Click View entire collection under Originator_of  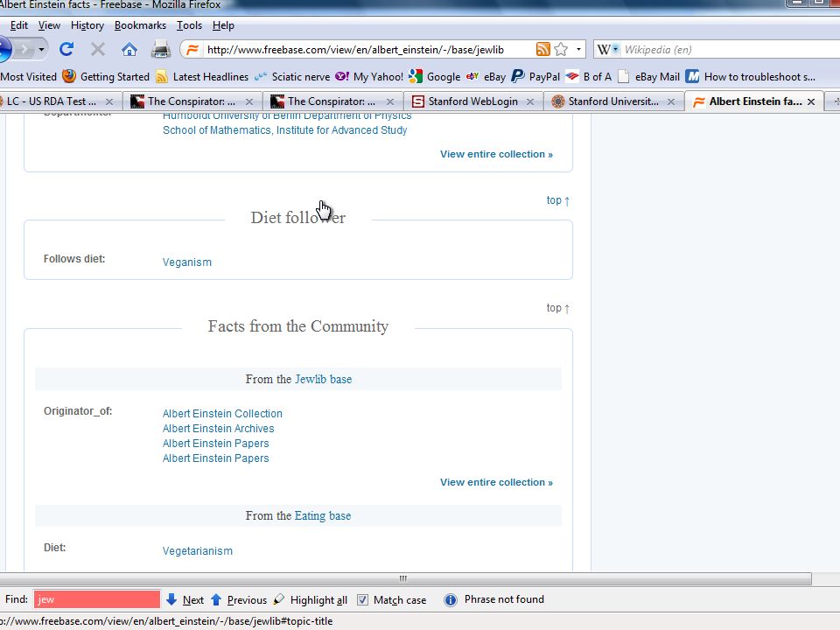(x=496, y=482)
